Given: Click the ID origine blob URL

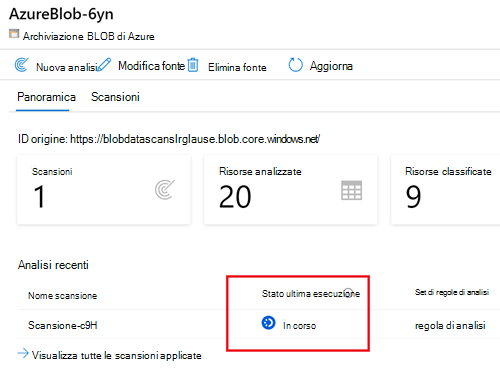Looking at the screenshot, I should coord(195,139).
